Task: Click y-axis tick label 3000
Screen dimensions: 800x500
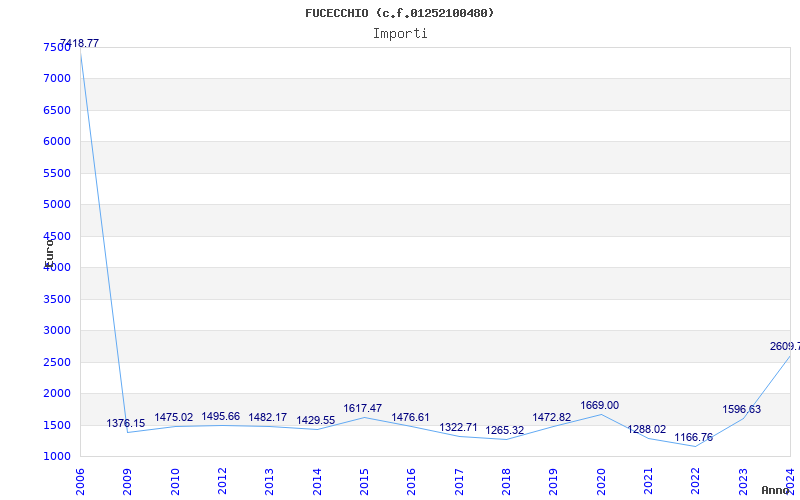Action: click(x=57, y=331)
